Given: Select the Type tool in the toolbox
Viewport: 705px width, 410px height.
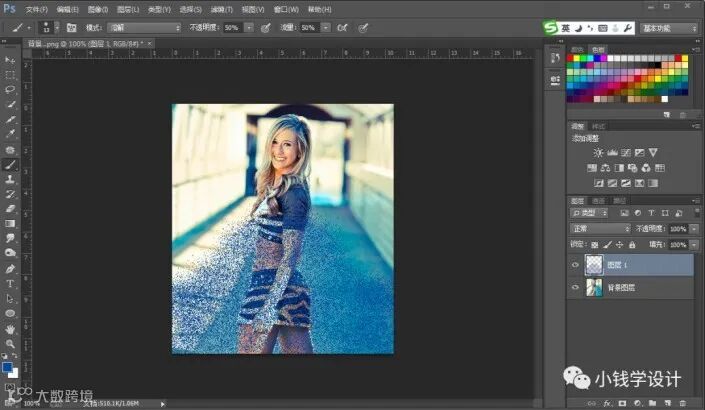Looking at the screenshot, I should click(10, 283).
